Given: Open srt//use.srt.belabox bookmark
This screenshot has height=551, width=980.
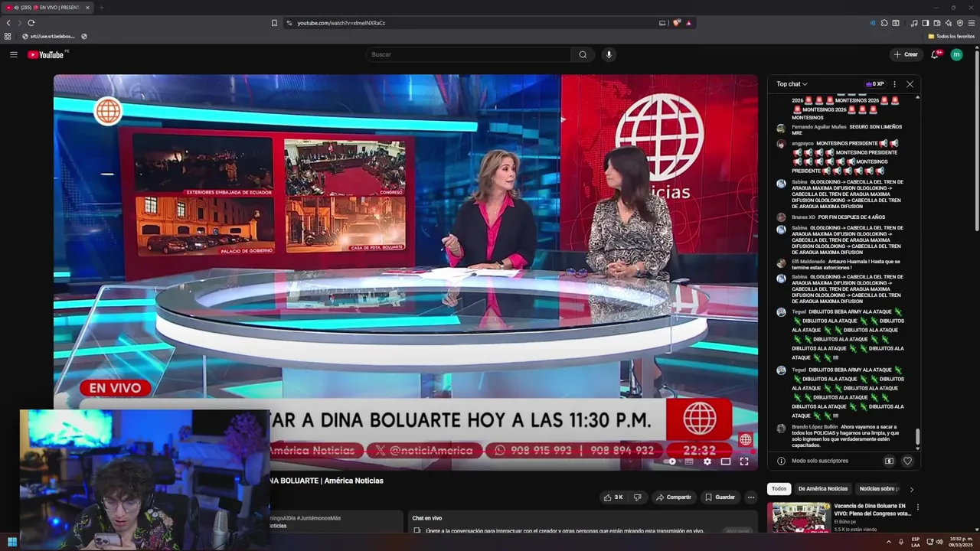Looking at the screenshot, I should pos(49,36).
